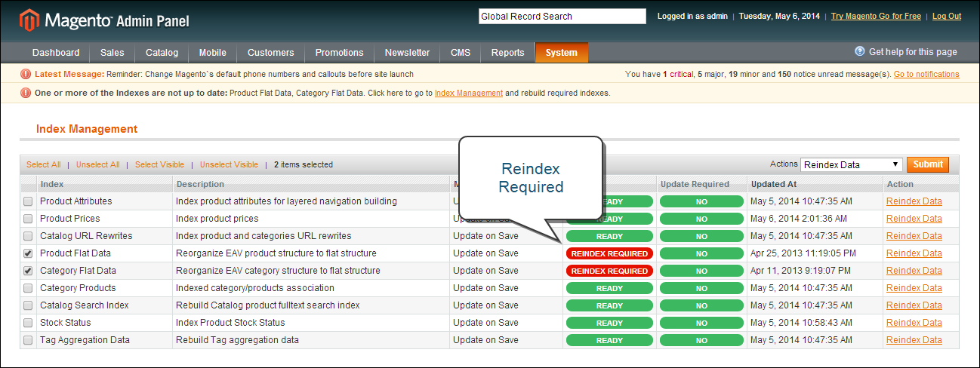The height and width of the screenshot is (368, 980).
Task: Click NO badge in Product Prices row
Action: (701, 219)
